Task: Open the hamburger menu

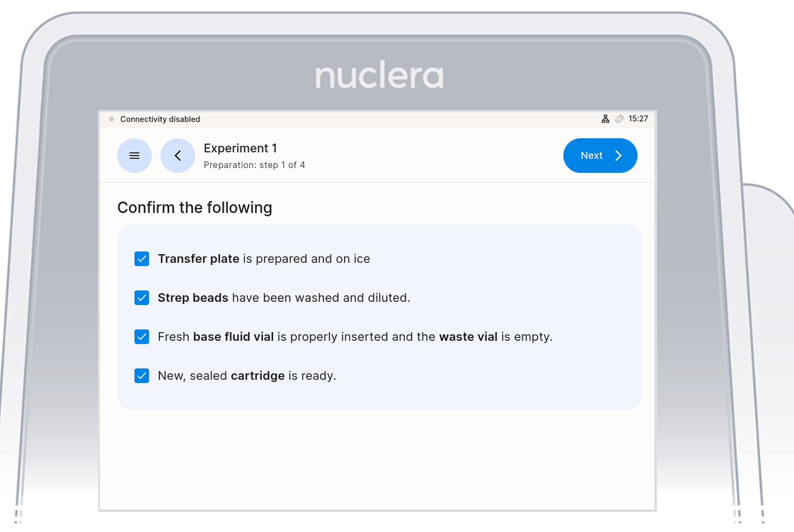Action: 134,156
